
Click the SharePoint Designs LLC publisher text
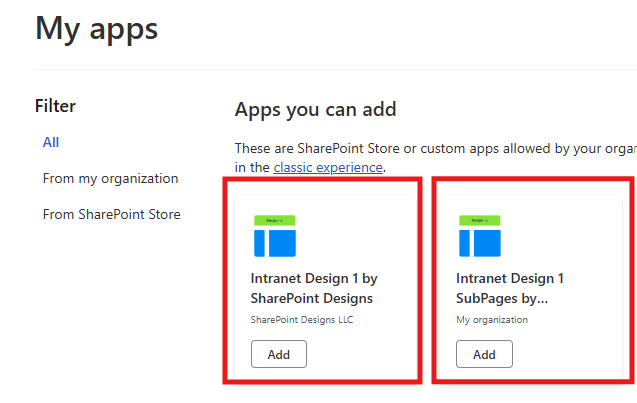[302, 320]
